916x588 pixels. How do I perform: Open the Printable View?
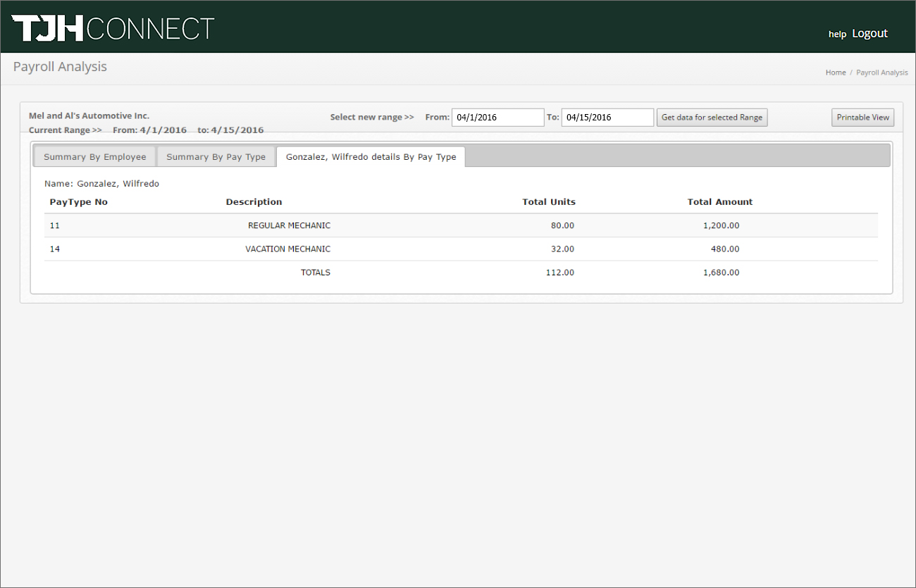[x=863, y=118]
